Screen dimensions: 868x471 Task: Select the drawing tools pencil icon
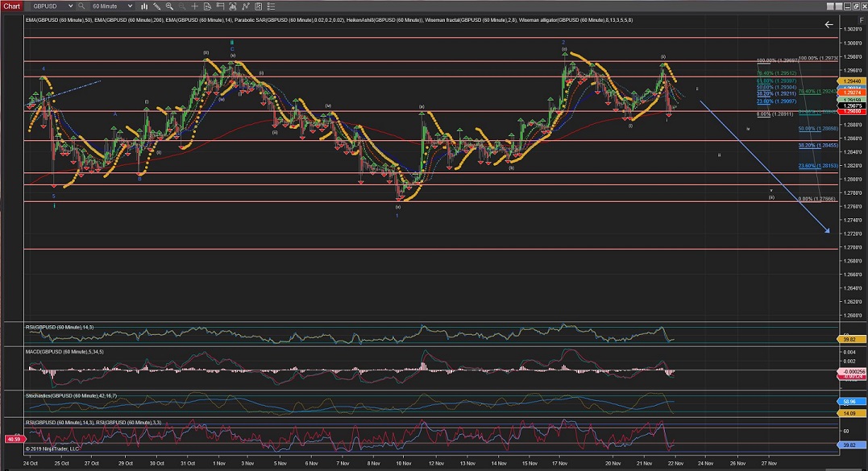156,6
